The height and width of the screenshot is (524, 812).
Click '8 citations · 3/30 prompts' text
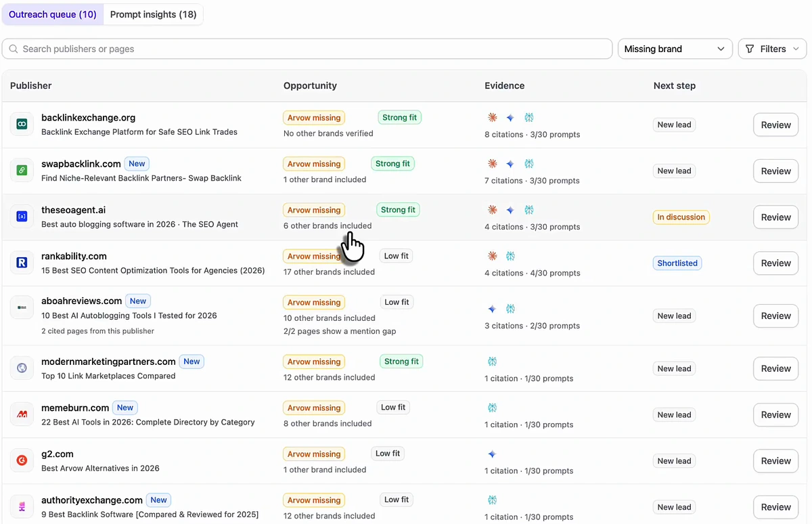click(x=532, y=134)
